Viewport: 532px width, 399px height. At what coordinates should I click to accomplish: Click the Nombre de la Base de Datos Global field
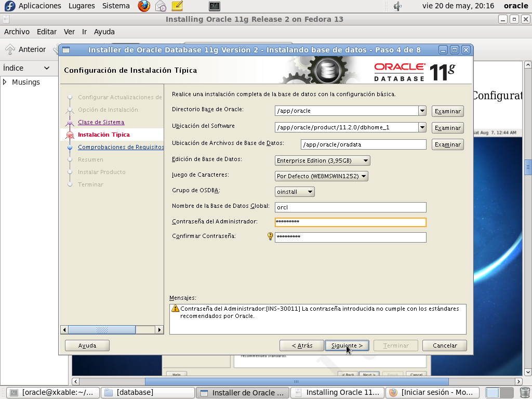coord(351,207)
